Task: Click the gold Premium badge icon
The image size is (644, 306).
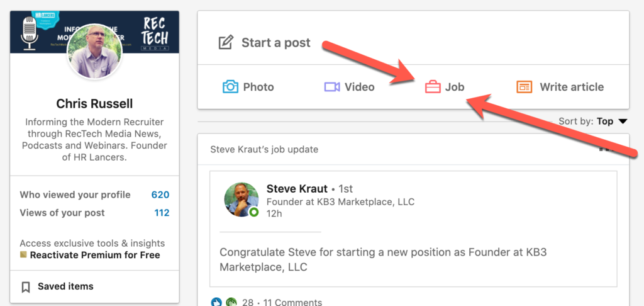Action: (x=23, y=255)
